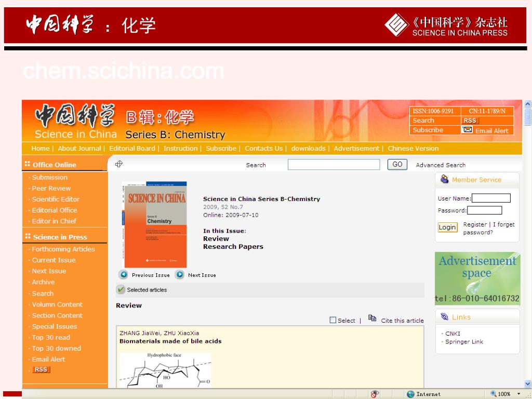Switch to Chinese Version

pos(413,148)
